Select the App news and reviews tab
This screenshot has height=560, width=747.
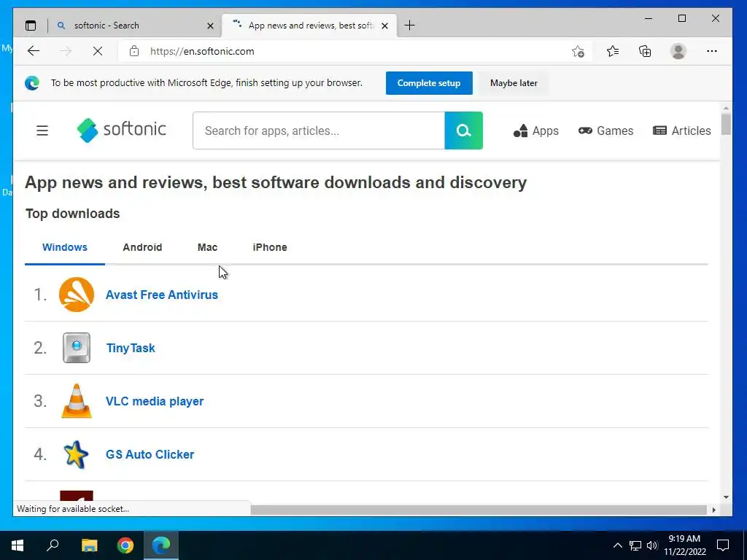pyautogui.click(x=310, y=26)
